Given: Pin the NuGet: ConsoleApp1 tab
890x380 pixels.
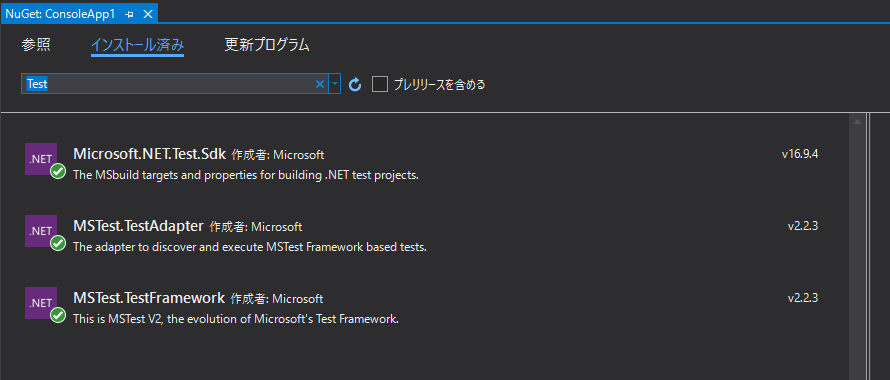Looking at the screenshot, I should [129, 14].
